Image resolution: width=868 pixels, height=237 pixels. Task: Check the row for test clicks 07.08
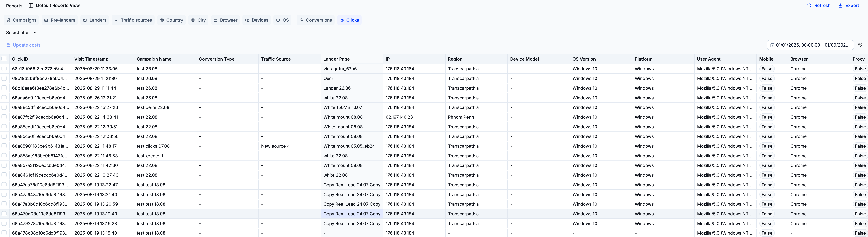click(4, 146)
